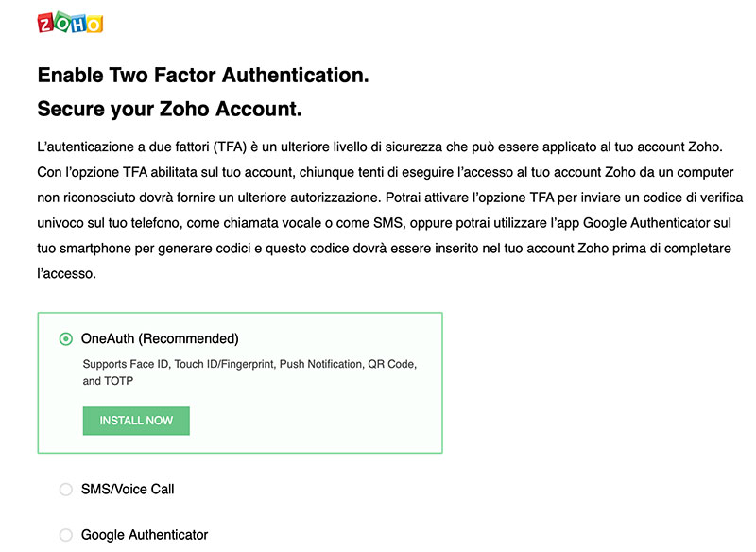Click the Google Authenticator option label
This screenshot has width=756, height=552.
pos(145,535)
